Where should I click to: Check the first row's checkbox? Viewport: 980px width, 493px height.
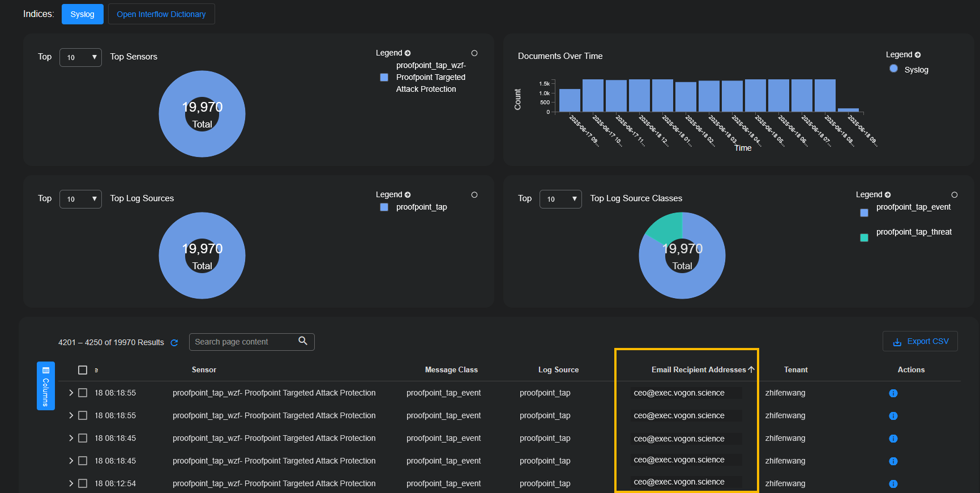click(83, 393)
